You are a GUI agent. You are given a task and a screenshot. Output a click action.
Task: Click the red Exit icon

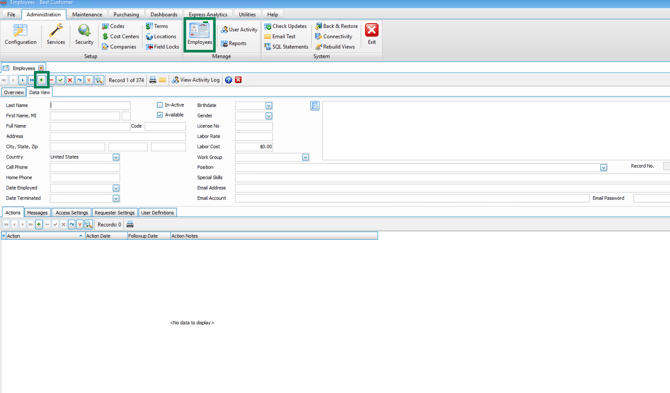(x=372, y=34)
